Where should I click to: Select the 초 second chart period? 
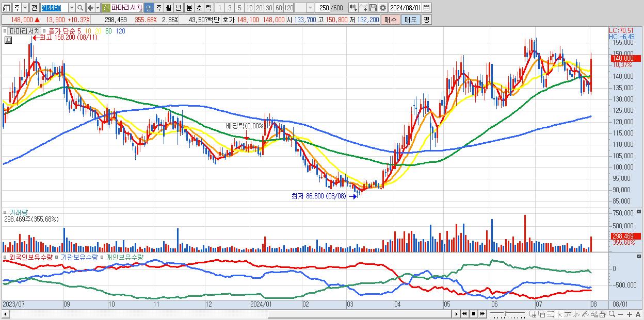pyautogui.click(x=199, y=8)
